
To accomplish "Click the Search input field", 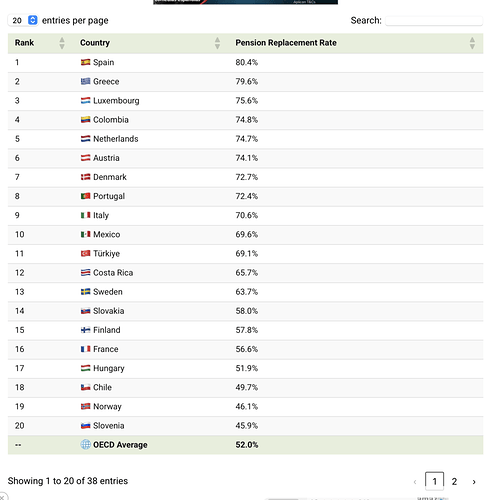I will tap(434, 21).
